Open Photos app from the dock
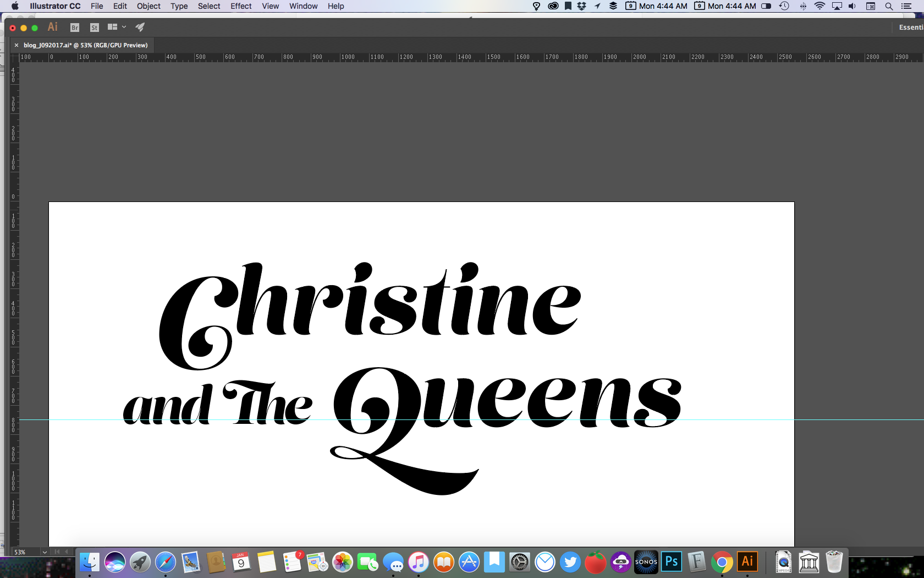The width and height of the screenshot is (924, 578). (343, 562)
